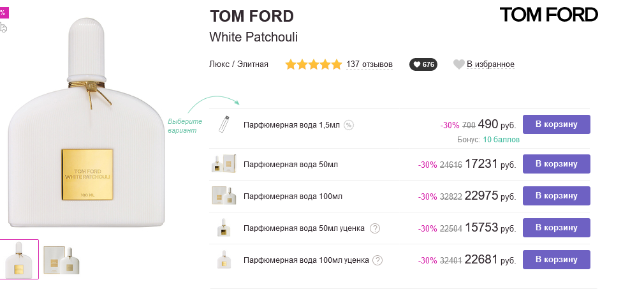Click the question mark next to 50мл уценка
This screenshot has height=289, width=644.
point(375,228)
